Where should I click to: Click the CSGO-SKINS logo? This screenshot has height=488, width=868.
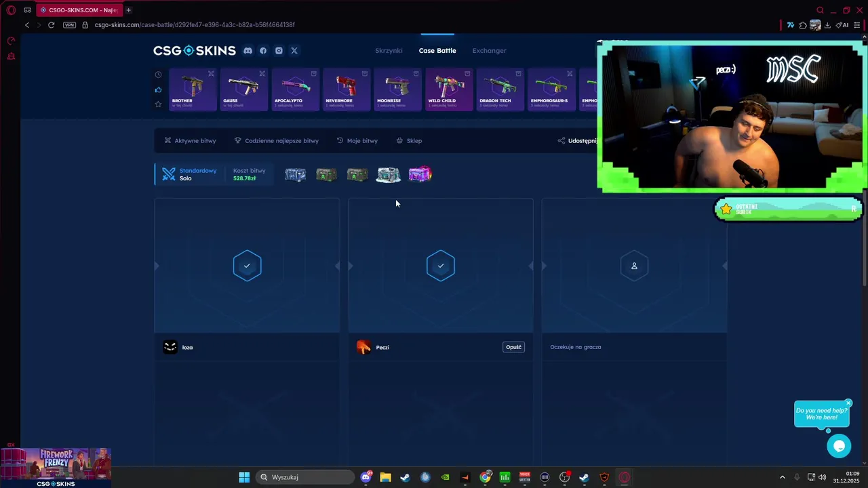pos(195,51)
